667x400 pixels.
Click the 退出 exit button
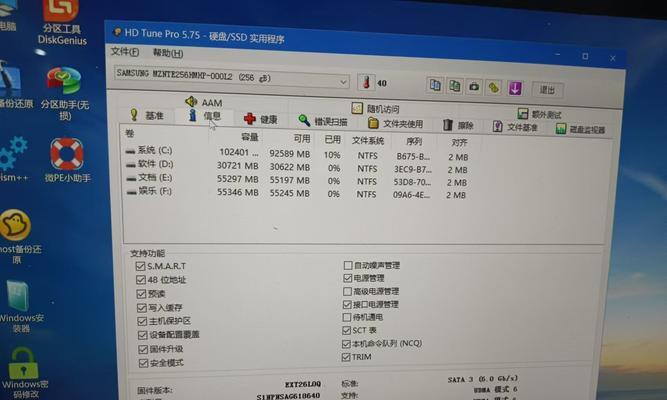point(547,90)
